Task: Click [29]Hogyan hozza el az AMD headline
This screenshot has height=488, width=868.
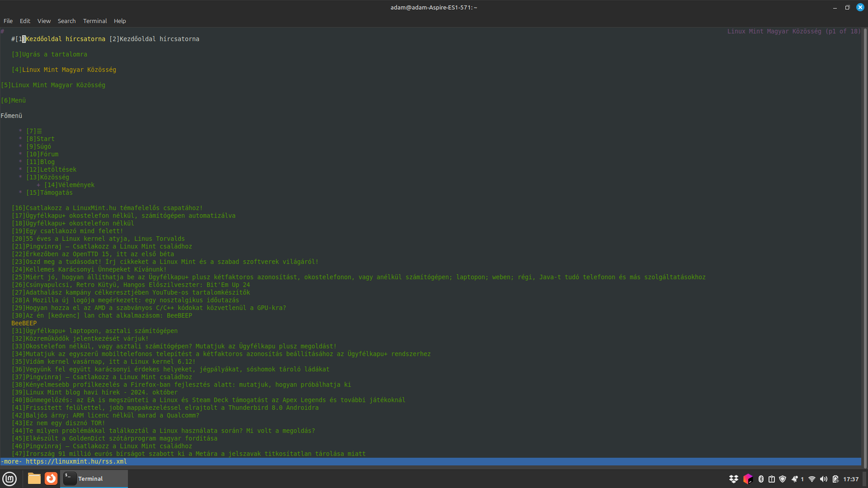Action: (149, 308)
